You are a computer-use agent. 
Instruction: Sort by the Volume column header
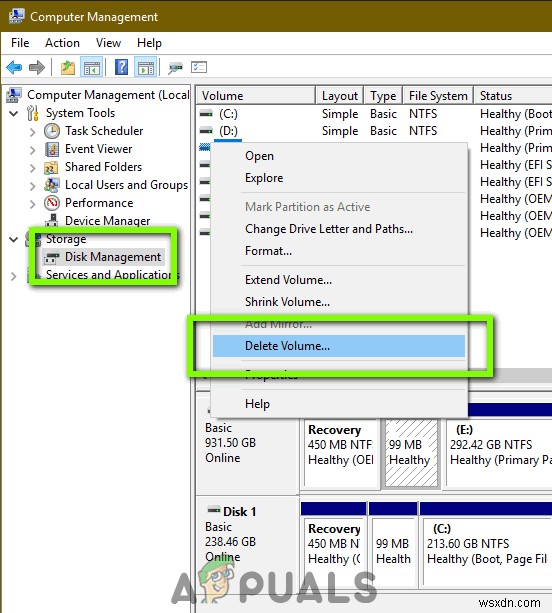pos(256,96)
